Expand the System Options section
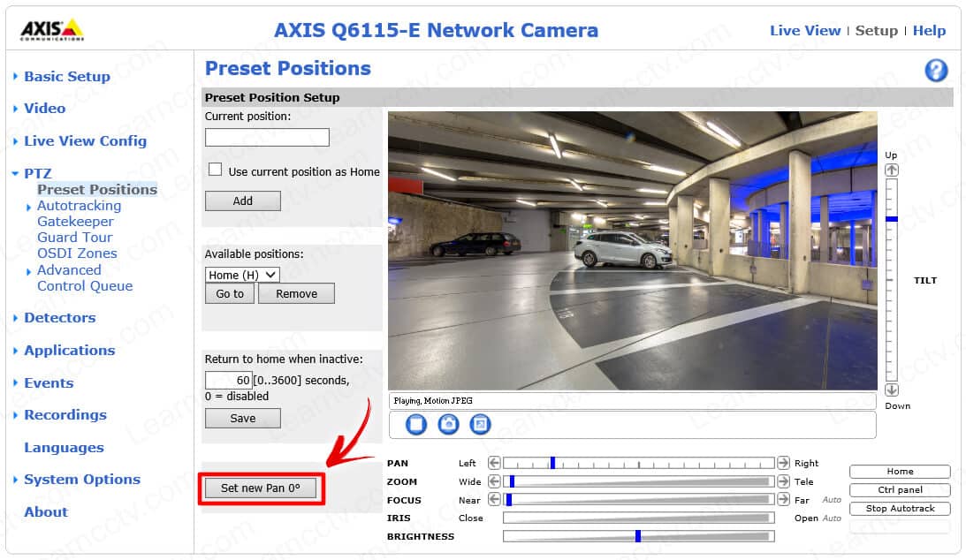 tap(81, 480)
